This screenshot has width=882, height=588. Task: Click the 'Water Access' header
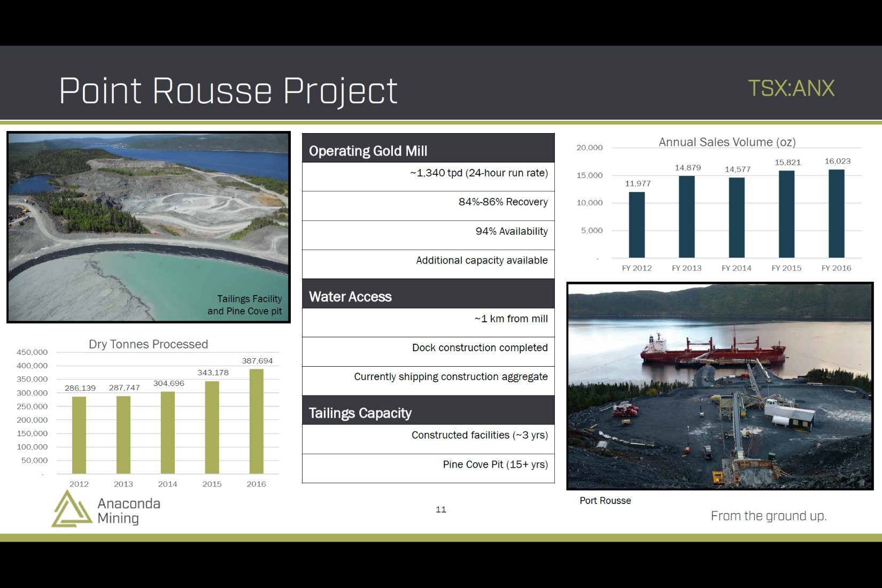428,293
